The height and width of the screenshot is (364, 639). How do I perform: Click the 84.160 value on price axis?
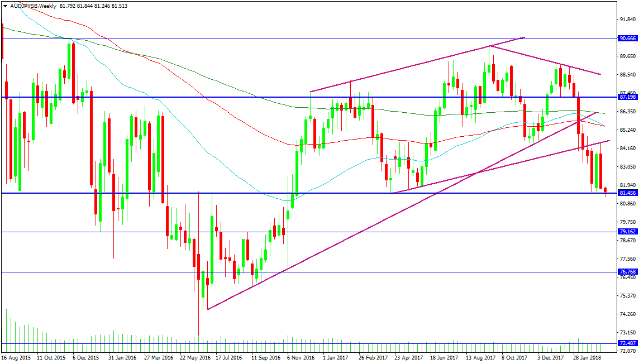[628, 149]
